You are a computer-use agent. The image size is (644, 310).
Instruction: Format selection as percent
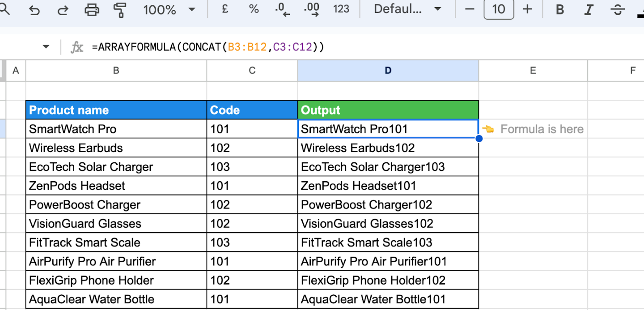(x=254, y=9)
